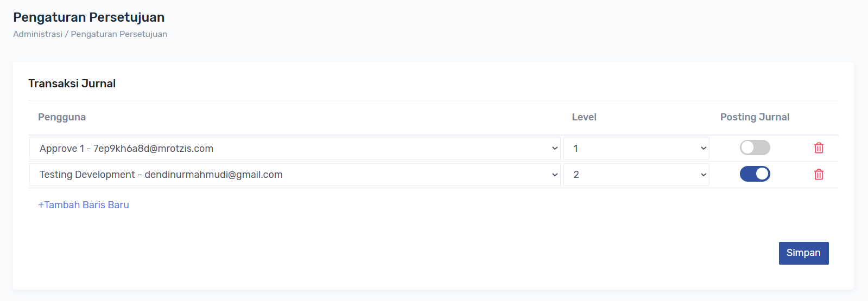
Task: Expand the Level dropdown showing 1
Action: click(636, 149)
